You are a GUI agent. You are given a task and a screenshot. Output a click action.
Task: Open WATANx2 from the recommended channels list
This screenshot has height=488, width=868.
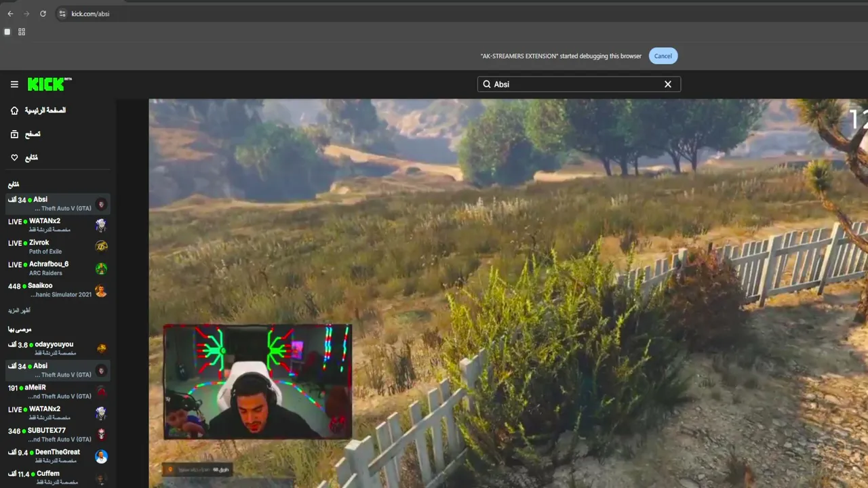click(x=58, y=413)
